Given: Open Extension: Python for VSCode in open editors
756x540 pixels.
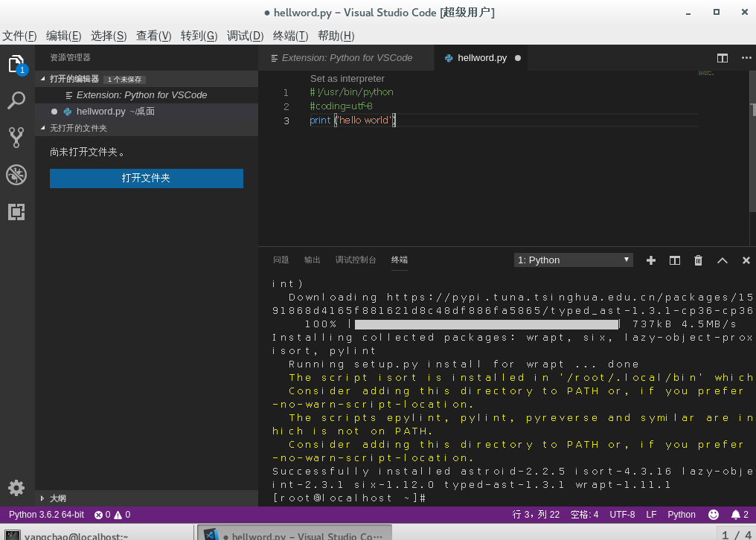Looking at the screenshot, I should (x=147, y=95).
